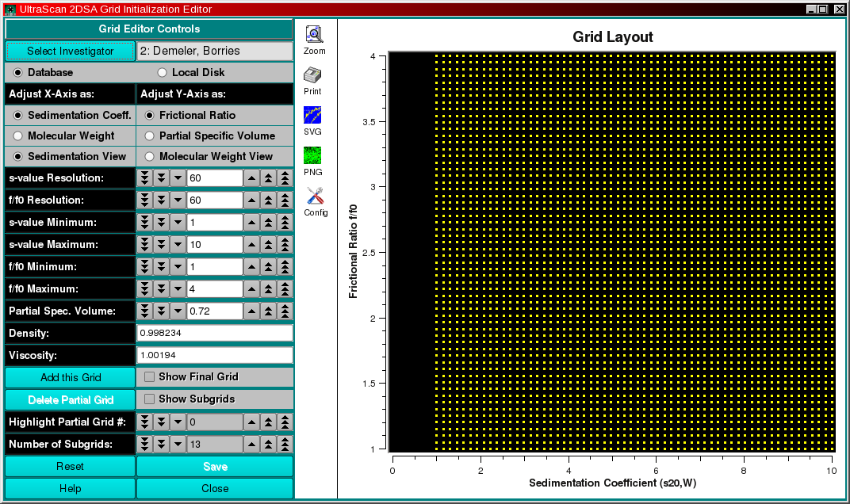Click the Close button at bottom
The image size is (850, 504).
pyautogui.click(x=215, y=489)
